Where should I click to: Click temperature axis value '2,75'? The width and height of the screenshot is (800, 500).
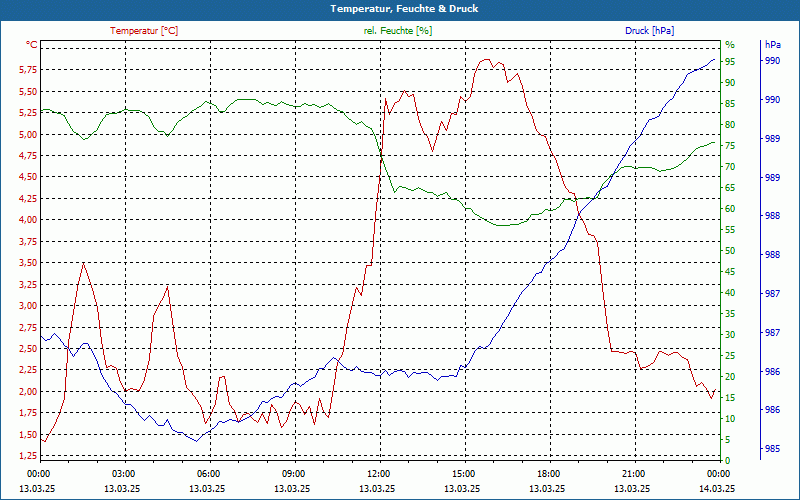(x=28, y=328)
